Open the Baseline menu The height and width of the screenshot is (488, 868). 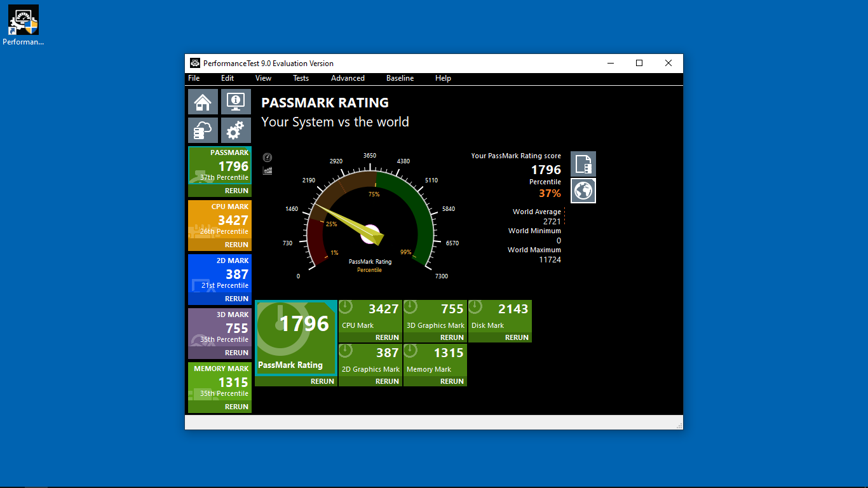tap(400, 78)
